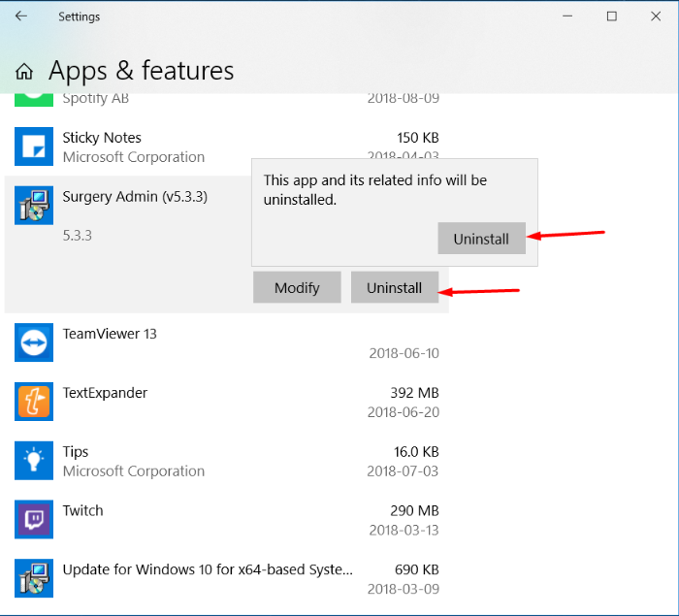Select the TeamViewer 13 icon
The height and width of the screenshot is (616, 679).
click(34, 342)
